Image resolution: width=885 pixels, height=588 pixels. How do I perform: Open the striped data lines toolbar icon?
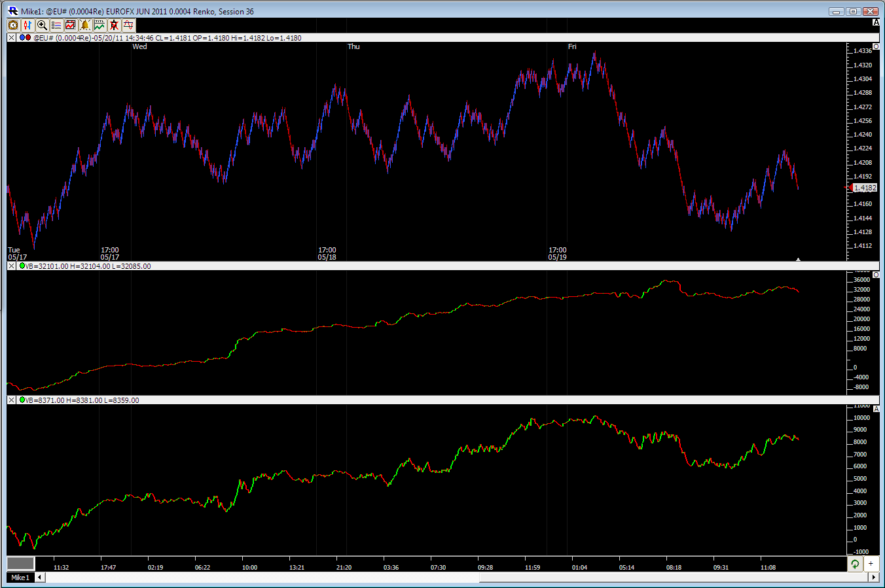[56, 26]
